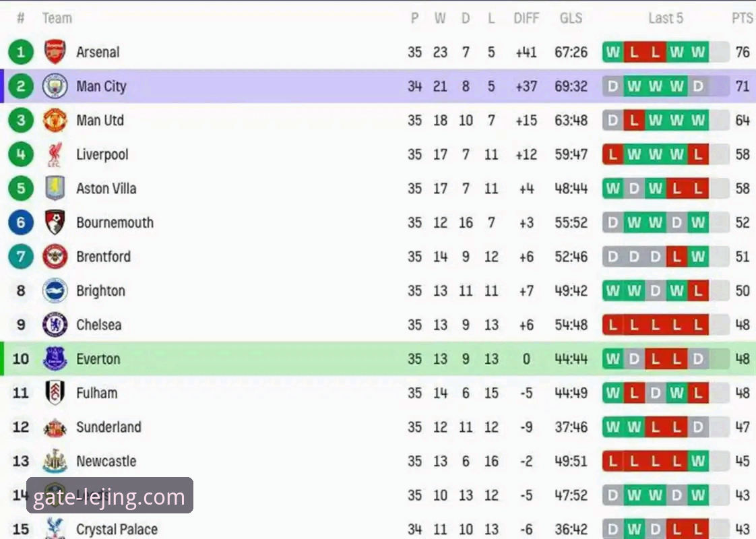Click Chelsea's first red L form badge
The image size is (756, 539).
(612, 325)
